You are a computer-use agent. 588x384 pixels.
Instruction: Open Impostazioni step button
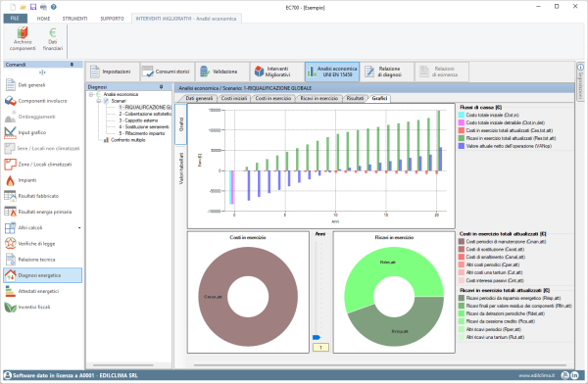click(113, 72)
